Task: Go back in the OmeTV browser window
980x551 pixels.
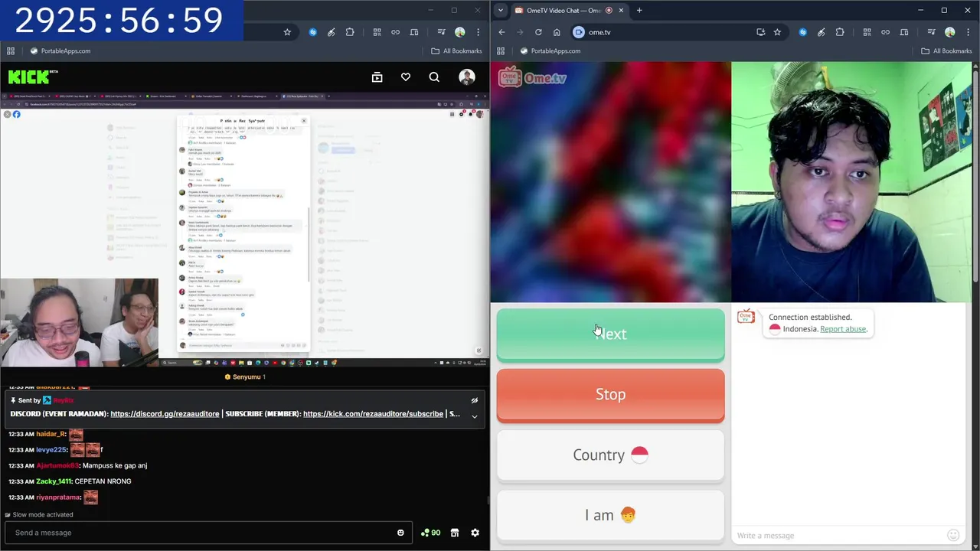Action: click(501, 32)
